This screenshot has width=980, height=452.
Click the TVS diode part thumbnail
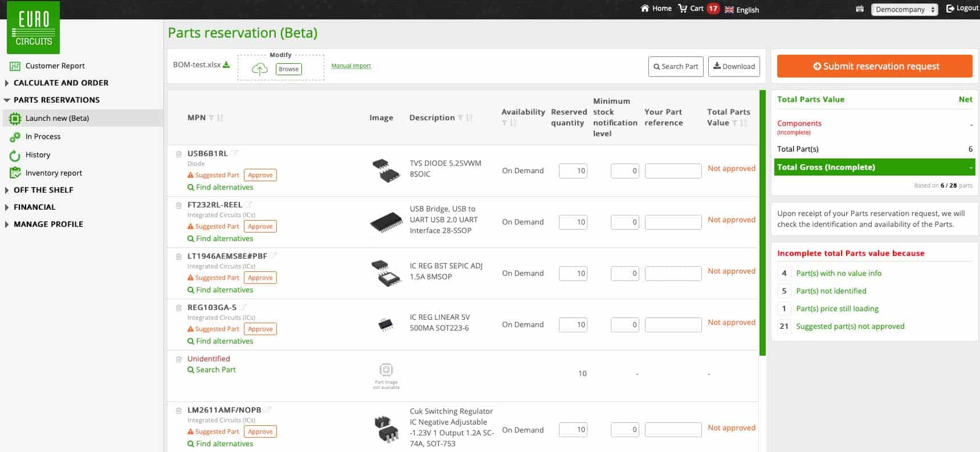coord(386,170)
